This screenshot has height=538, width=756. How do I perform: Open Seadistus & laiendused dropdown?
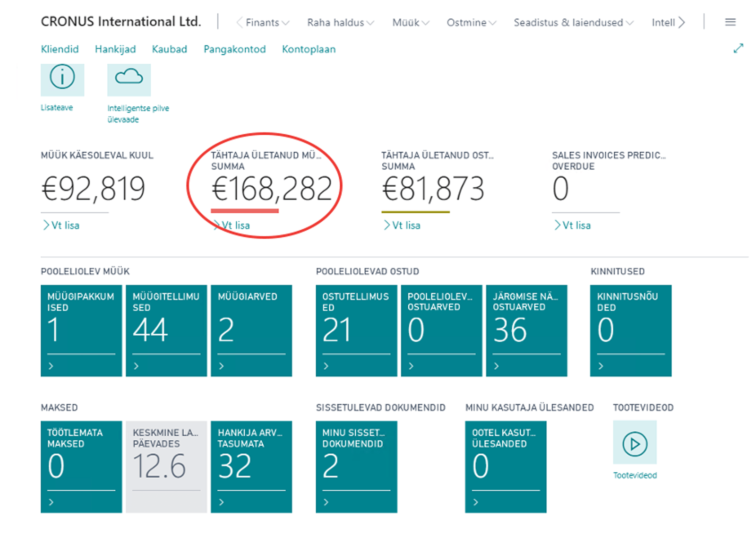pyautogui.click(x=573, y=23)
